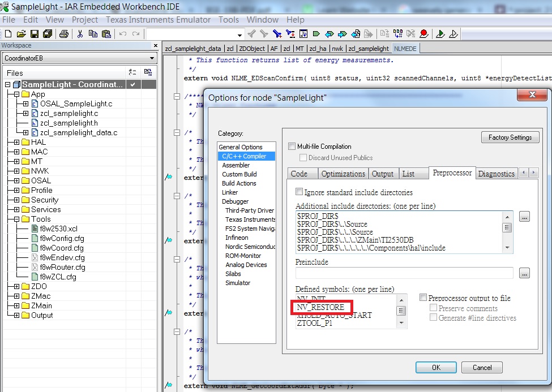
Task: Select the Output tab in compiler options
Action: (383, 174)
